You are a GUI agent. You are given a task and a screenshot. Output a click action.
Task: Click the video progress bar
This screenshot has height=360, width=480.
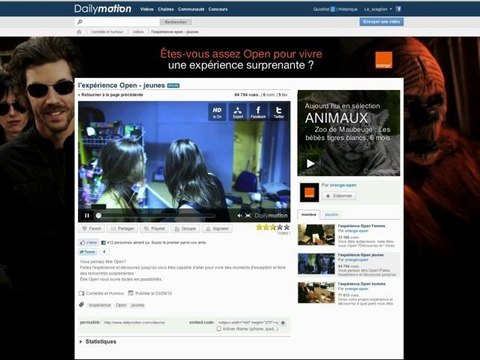click(x=155, y=216)
